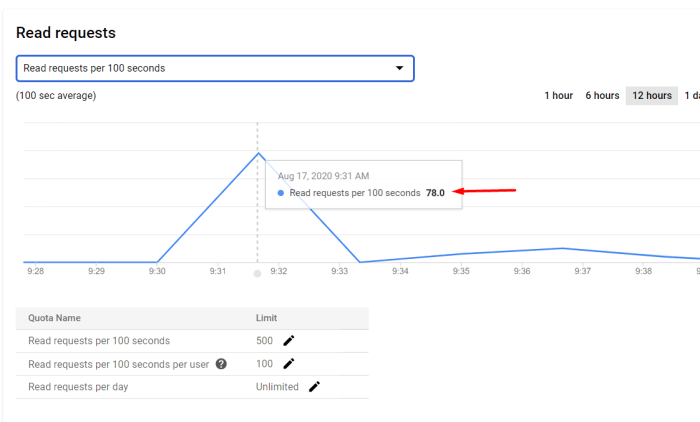Image resolution: width=700 pixels, height=422 pixels.
Task: Open help icon for per-user quota
Action: coord(220,364)
